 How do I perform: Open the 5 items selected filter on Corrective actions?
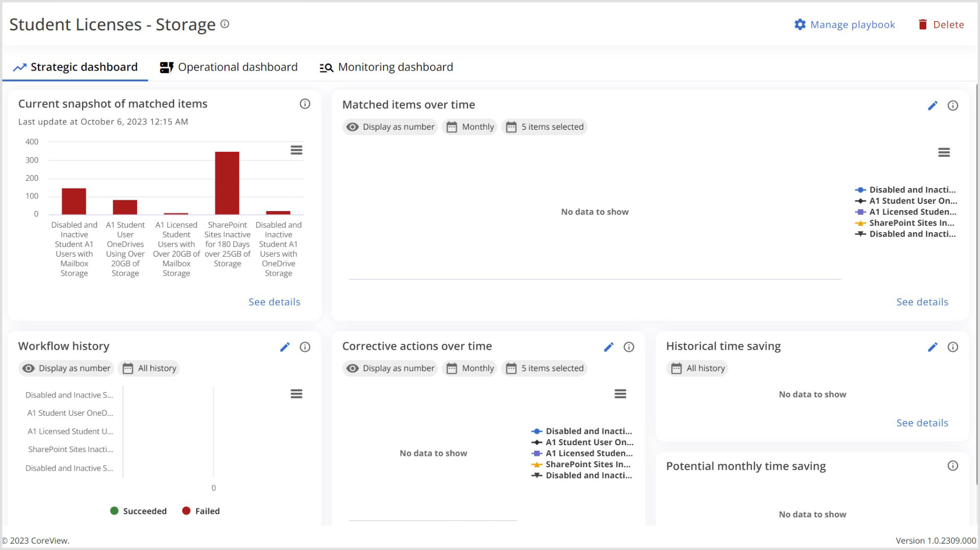coord(544,368)
